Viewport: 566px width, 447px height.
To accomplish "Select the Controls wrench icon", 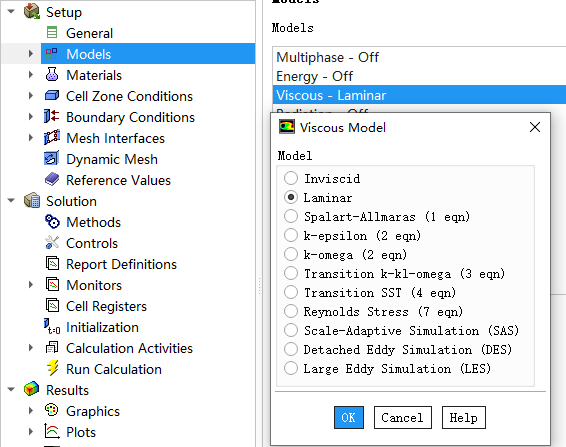I will click(52, 243).
